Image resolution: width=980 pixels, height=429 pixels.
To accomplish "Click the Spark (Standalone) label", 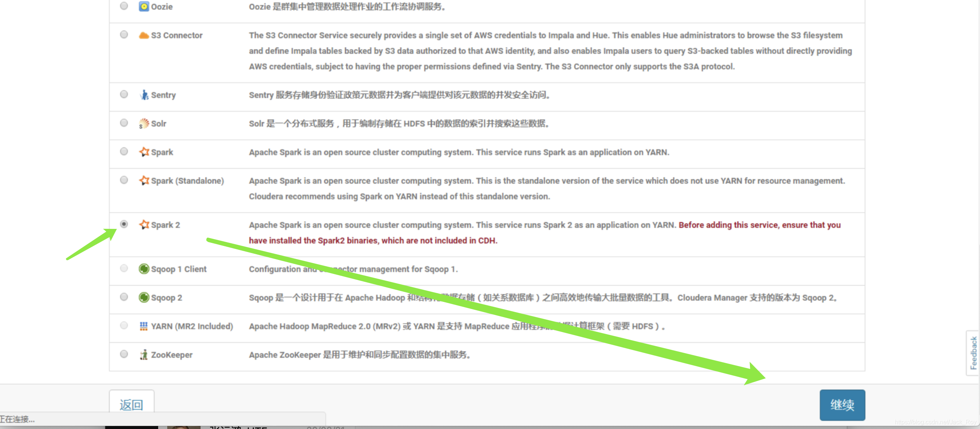I will tap(188, 181).
